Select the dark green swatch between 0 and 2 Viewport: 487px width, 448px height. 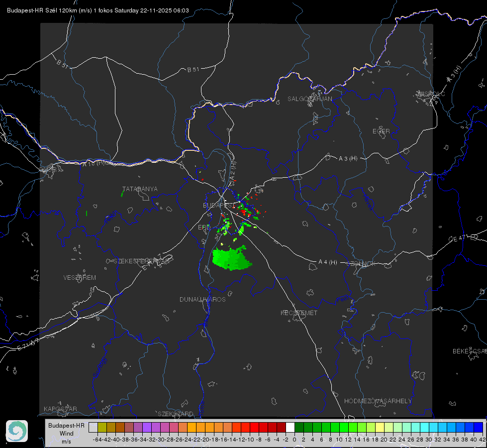click(299, 427)
